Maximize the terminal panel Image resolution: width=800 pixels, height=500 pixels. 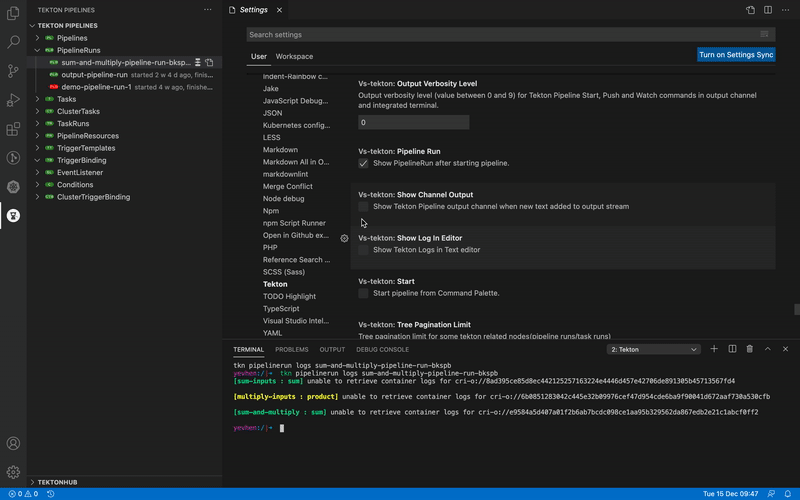pos(767,349)
